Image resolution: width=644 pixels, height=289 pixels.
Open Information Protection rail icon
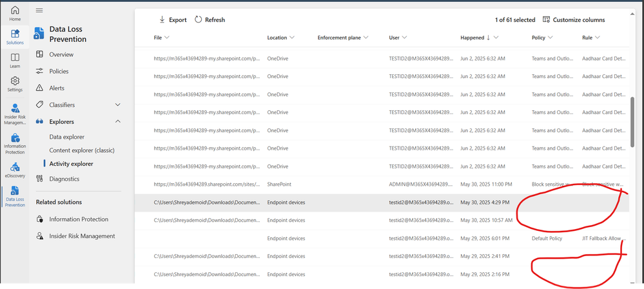(15, 143)
